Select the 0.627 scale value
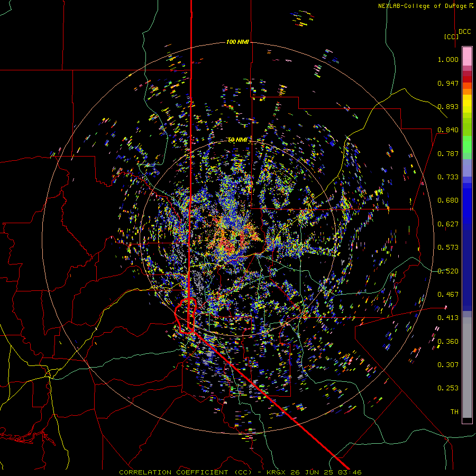476x476 pixels. 448,224
